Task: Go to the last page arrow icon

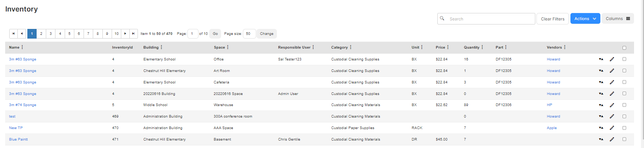Action: [x=133, y=34]
